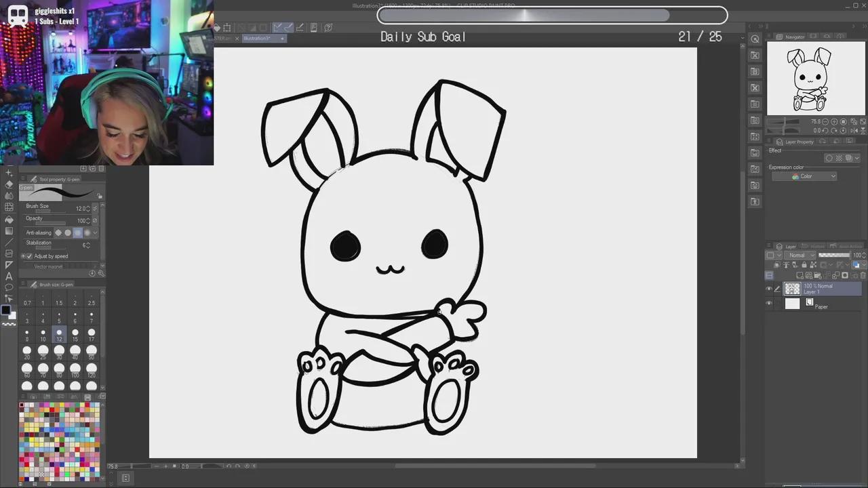868x488 pixels.
Task: Rotate the Navigator view left
Action: tap(826, 130)
